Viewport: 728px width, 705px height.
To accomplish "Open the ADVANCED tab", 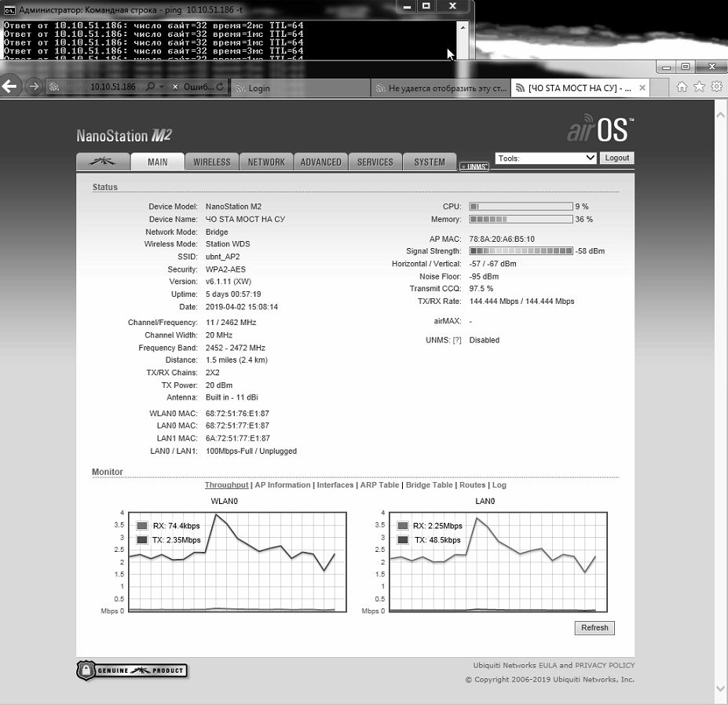I will [321, 162].
